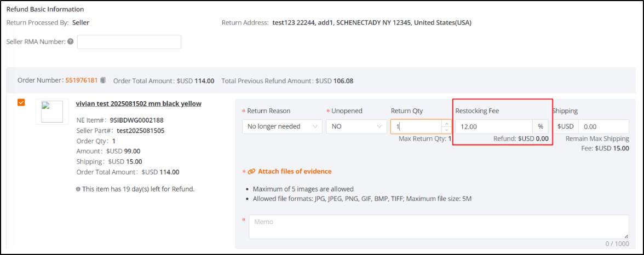Copy the order number with the copy icon
Screen dimensions: 644x255
point(103,80)
